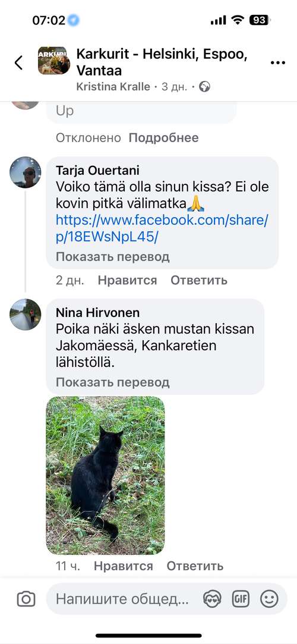Reply to Nina Hirvonen's comment

click(195, 566)
